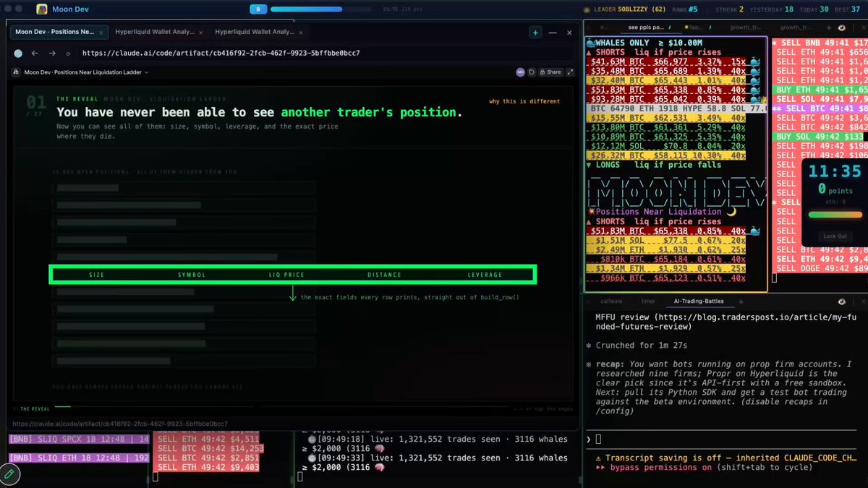Click the green pencil edit icon bottom-left
This screenshot has height=488, width=868.
pyautogui.click(x=9, y=474)
